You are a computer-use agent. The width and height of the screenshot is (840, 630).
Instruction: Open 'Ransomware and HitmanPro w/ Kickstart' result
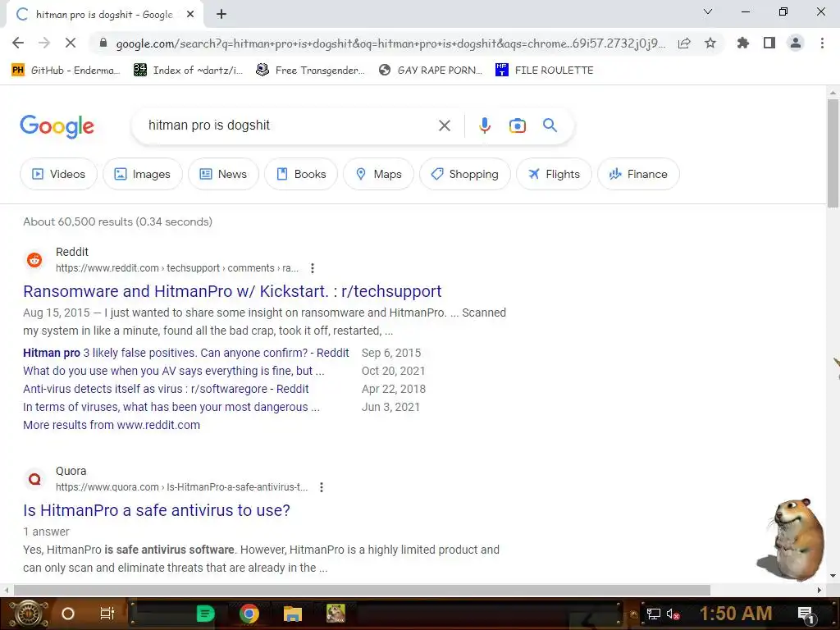(x=232, y=291)
